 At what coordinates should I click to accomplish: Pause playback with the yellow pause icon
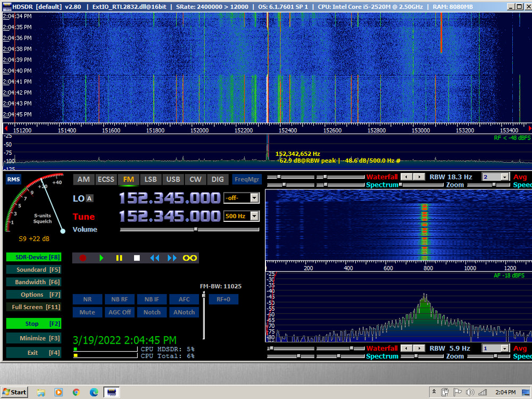pyautogui.click(x=119, y=258)
